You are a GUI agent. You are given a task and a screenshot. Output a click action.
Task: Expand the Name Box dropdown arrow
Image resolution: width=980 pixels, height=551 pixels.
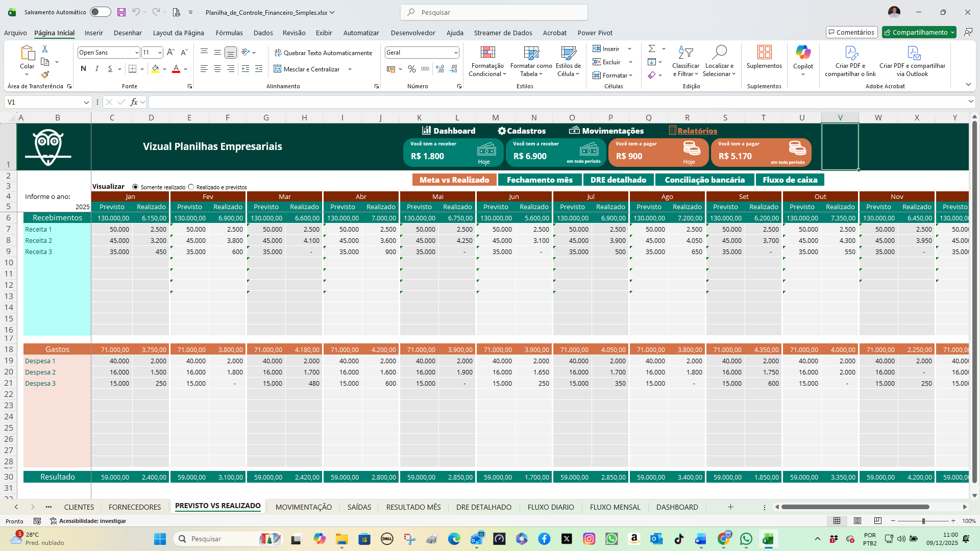[86, 103]
